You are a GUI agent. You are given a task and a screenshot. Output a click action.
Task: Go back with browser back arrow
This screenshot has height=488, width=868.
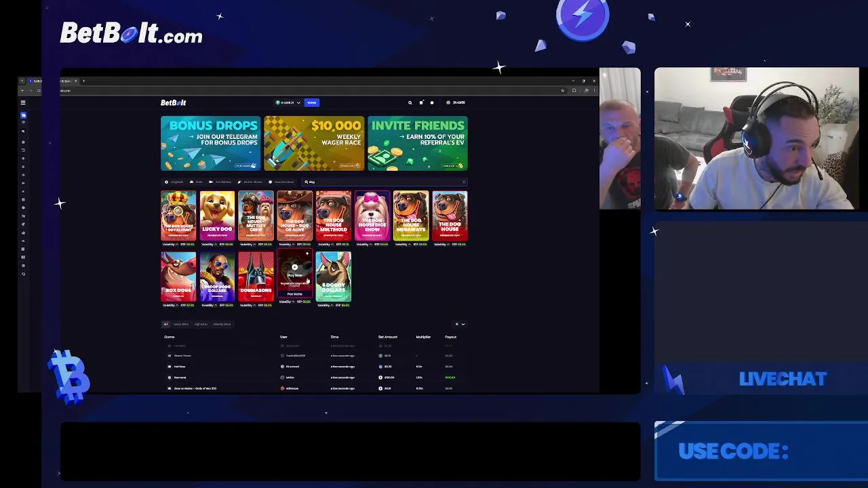(22, 91)
